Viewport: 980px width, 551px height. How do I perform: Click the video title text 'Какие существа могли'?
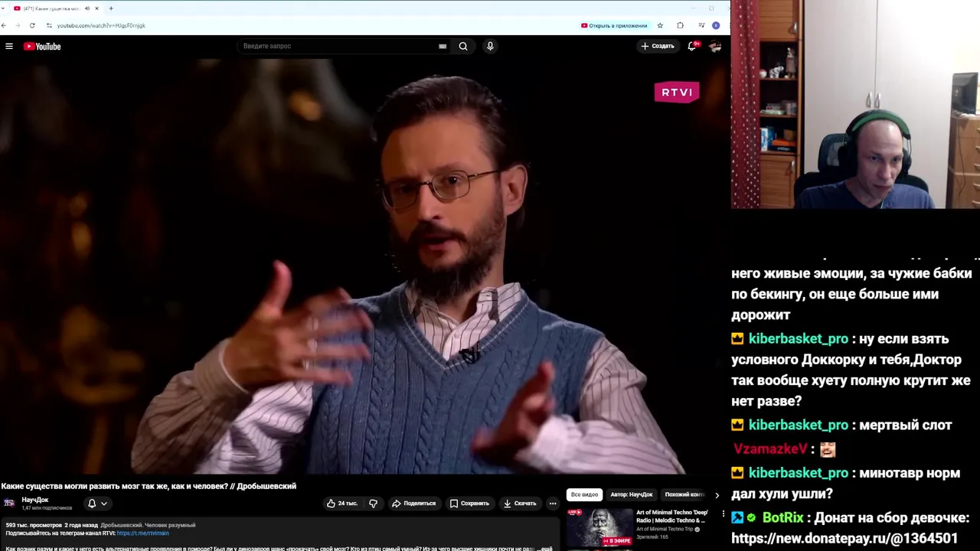(149, 486)
